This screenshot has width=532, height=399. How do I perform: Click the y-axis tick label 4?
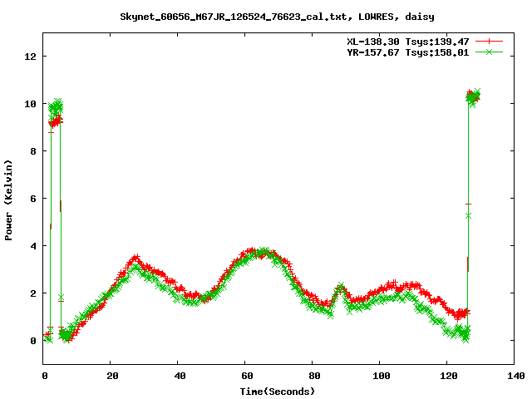pyautogui.click(x=33, y=246)
